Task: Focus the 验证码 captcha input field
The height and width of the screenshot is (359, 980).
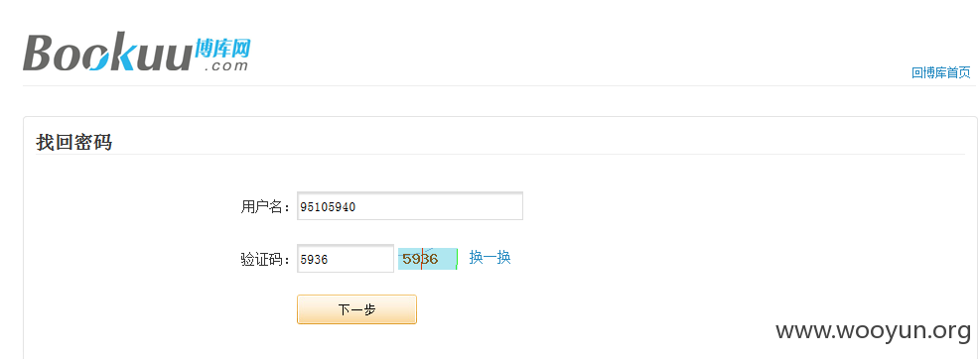Action: pos(346,259)
